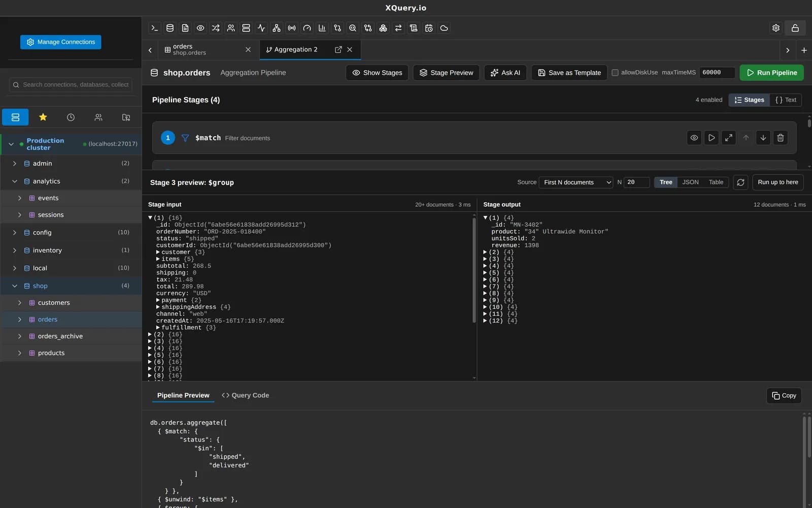
Task: Click the shuffle arrows toolbar icon
Action: 216,28
